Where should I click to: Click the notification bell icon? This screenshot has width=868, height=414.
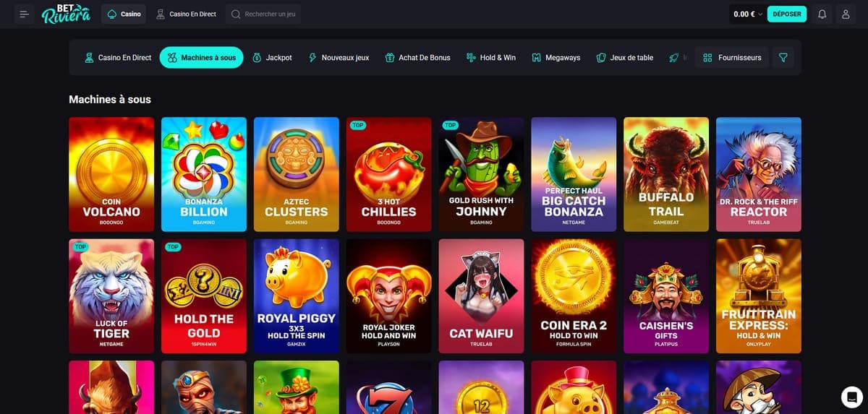click(x=822, y=14)
